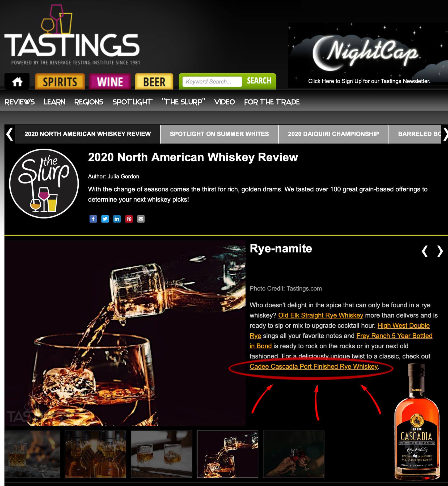
Task: Show previous articles with left carousel arrow
Action: tap(10, 134)
